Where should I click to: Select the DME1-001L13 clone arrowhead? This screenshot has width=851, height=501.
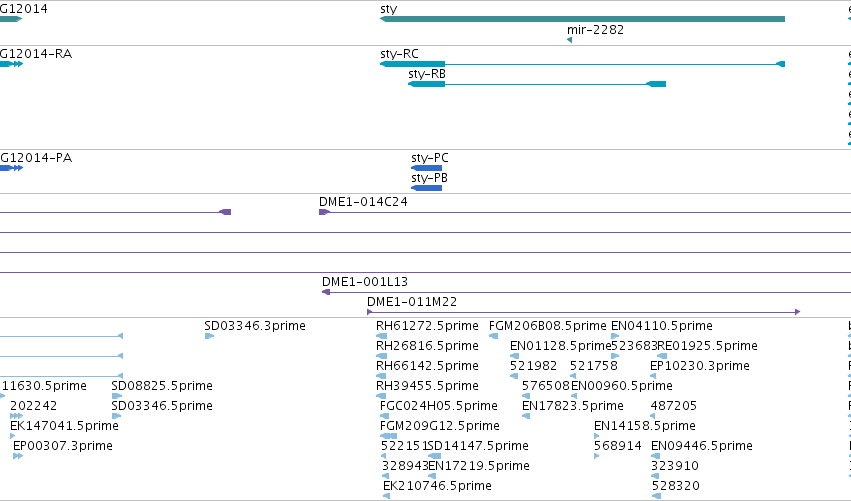pyautogui.click(x=326, y=292)
